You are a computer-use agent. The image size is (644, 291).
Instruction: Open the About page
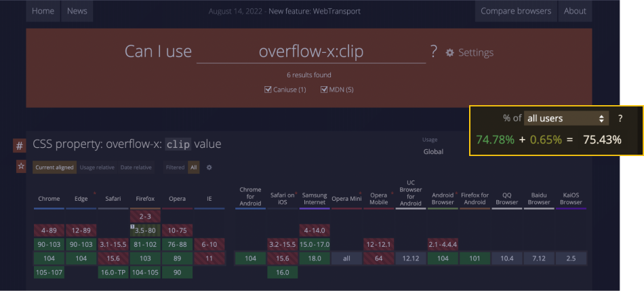click(575, 11)
